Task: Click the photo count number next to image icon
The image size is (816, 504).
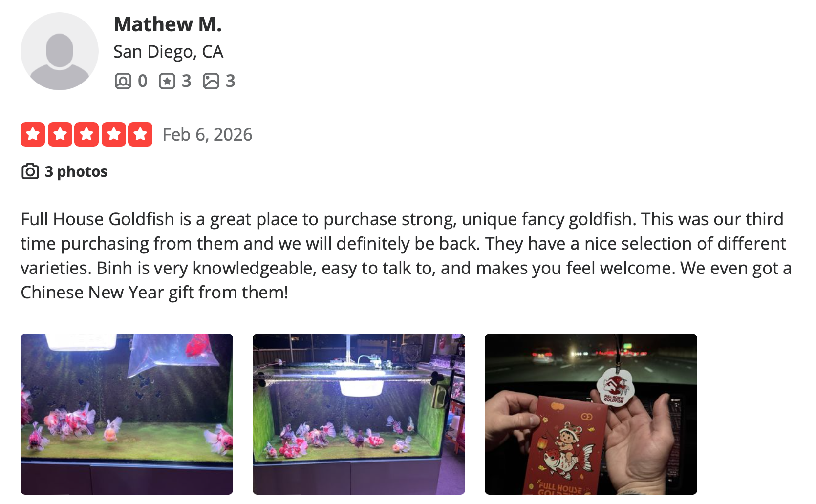Action: coord(230,81)
